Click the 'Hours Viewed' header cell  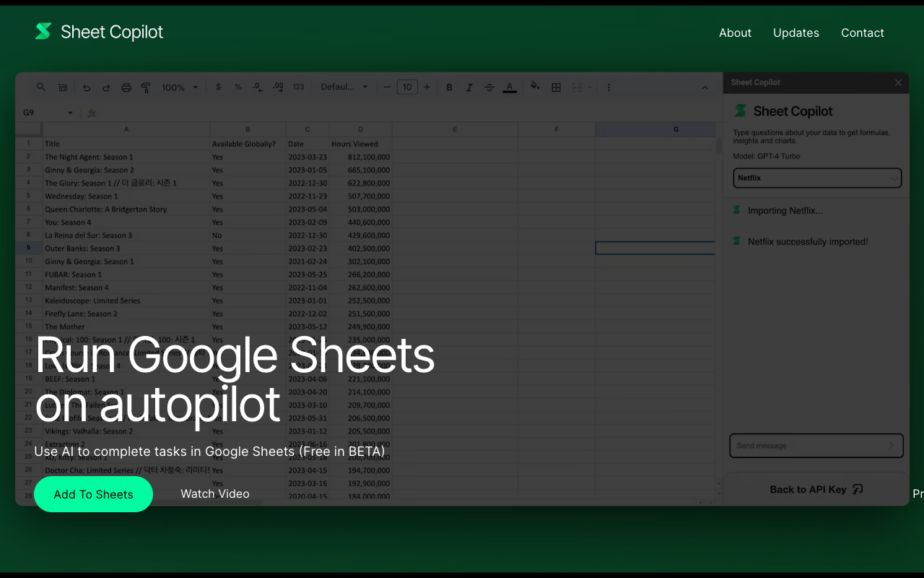point(360,144)
